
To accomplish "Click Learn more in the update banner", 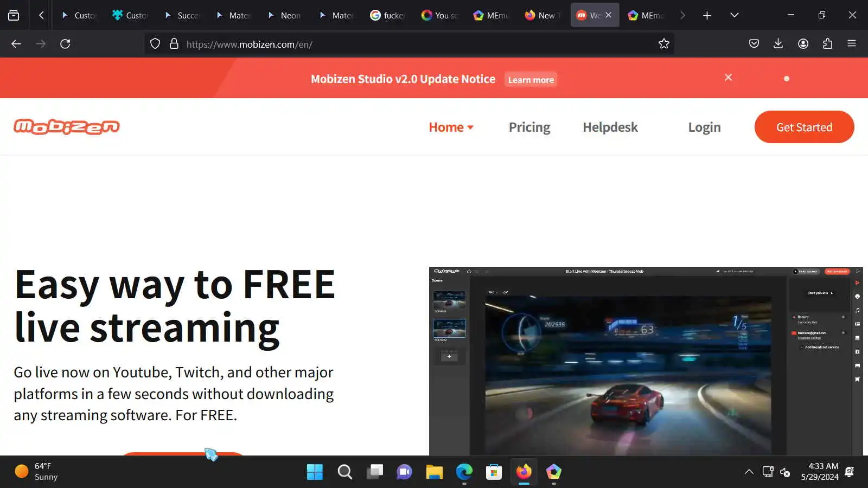I will pyautogui.click(x=531, y=80).
